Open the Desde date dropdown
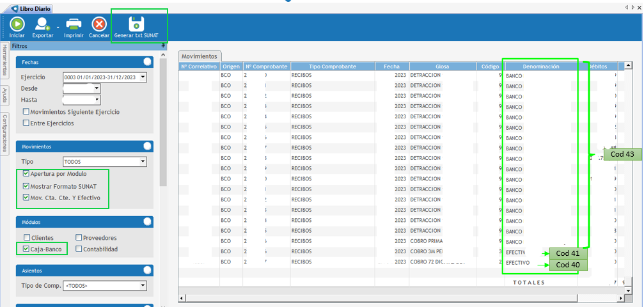Image resolution: width=644 pixels, height=307 pixels. pos(97,88)
